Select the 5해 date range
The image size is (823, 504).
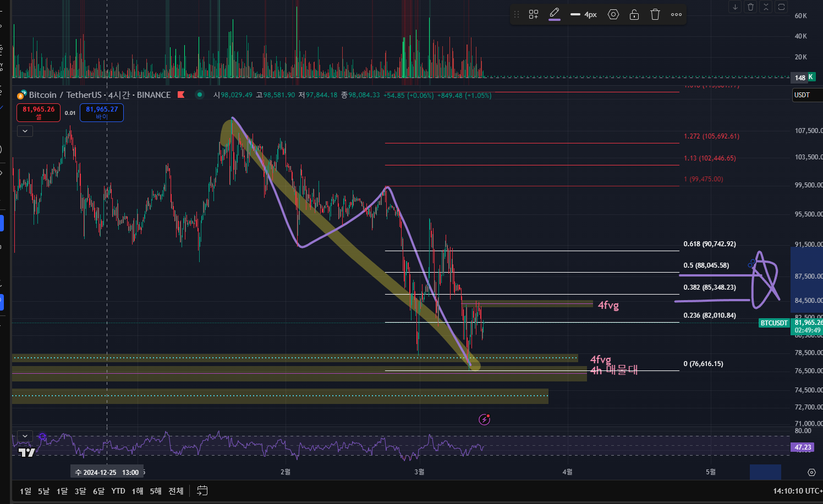[x=156, y=491]
